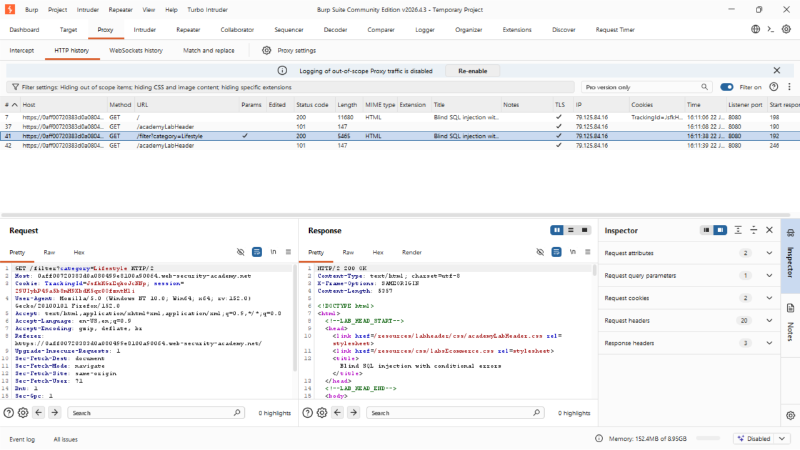Go to previous response search match arrow
800x450 pixels.
tap(338, 413)
